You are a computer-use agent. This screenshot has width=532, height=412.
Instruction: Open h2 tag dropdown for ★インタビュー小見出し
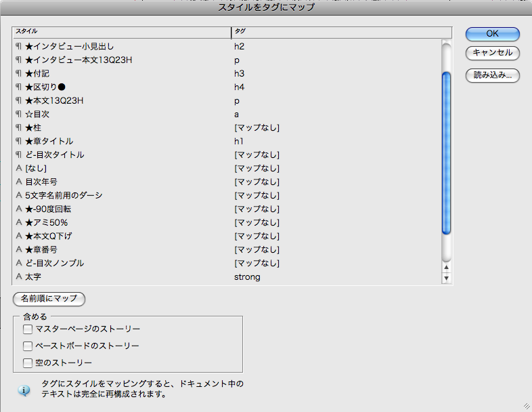pyautogui.click(x=239, y=47)
